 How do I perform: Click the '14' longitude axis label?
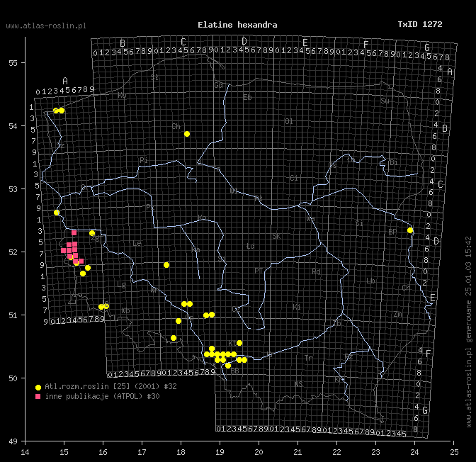pos(25,452)
